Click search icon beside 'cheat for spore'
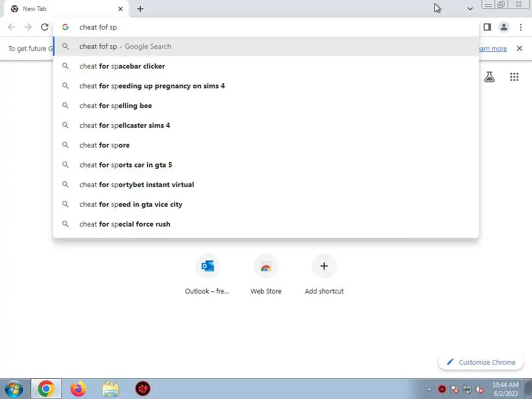532x399 pixels. (x=65, y=145)
